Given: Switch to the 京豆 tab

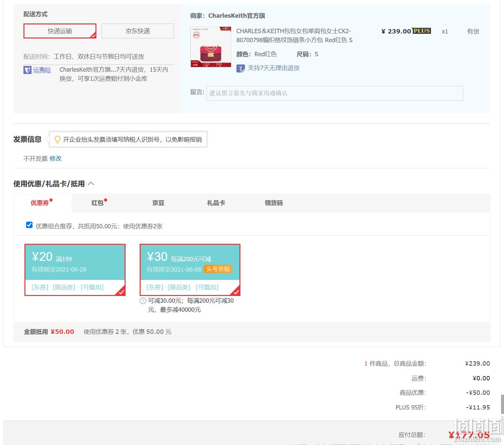Looking at the screenshot, I should coord(158,203).
